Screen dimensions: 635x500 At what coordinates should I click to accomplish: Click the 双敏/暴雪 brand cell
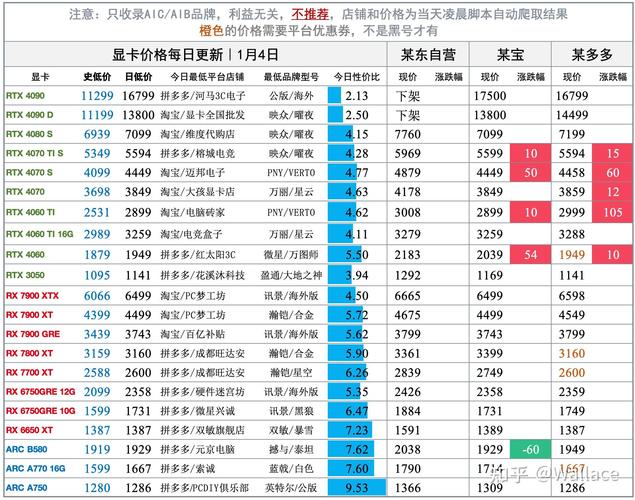[x=291, y=430]
